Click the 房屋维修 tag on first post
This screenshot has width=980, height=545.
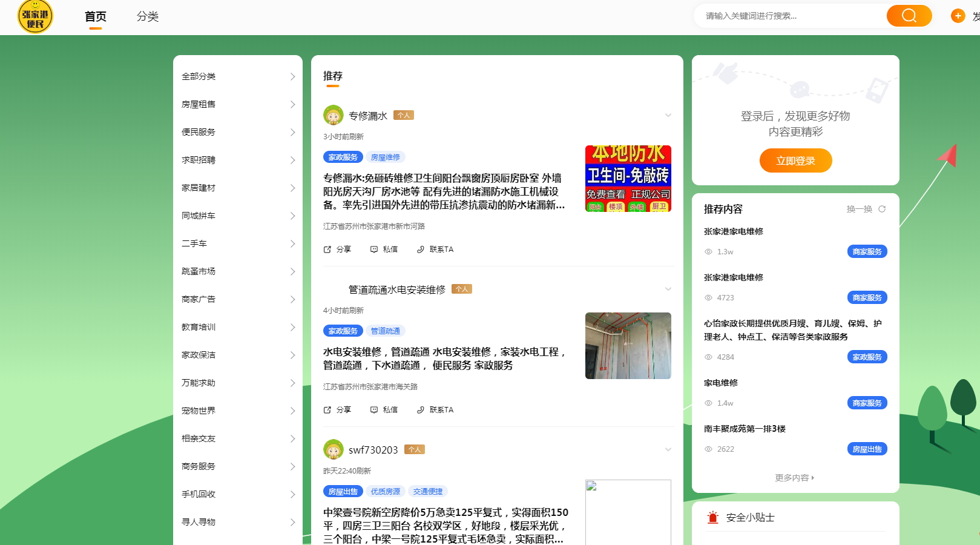pyautogui.click(x=385, y=157)
